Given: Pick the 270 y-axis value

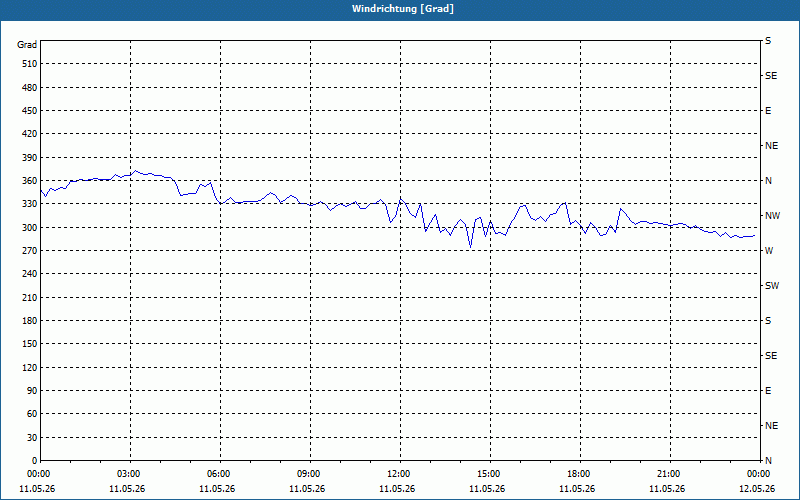Looking at the screenshot, I should pos(30,251).
